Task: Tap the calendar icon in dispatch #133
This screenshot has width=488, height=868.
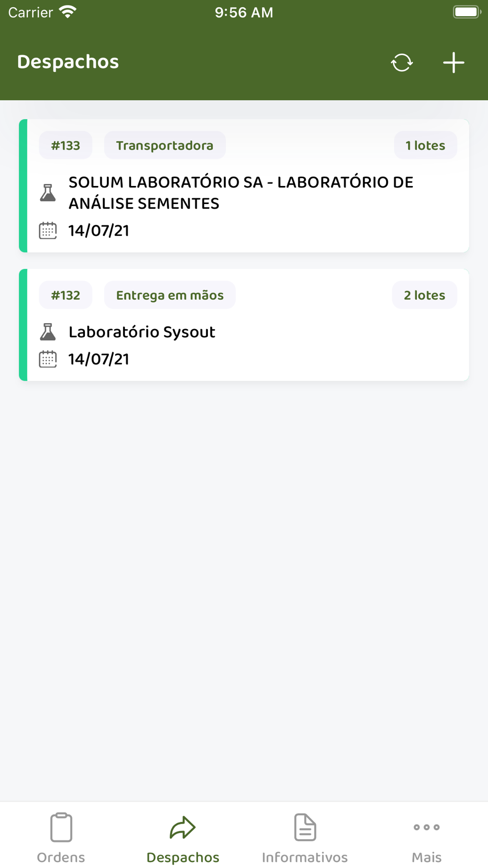Action: 48,230
